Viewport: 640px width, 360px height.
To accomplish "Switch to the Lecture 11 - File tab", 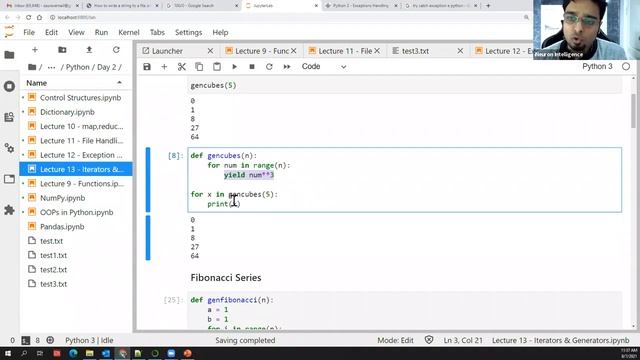I will pyautogui.click(x=345, y=51).
